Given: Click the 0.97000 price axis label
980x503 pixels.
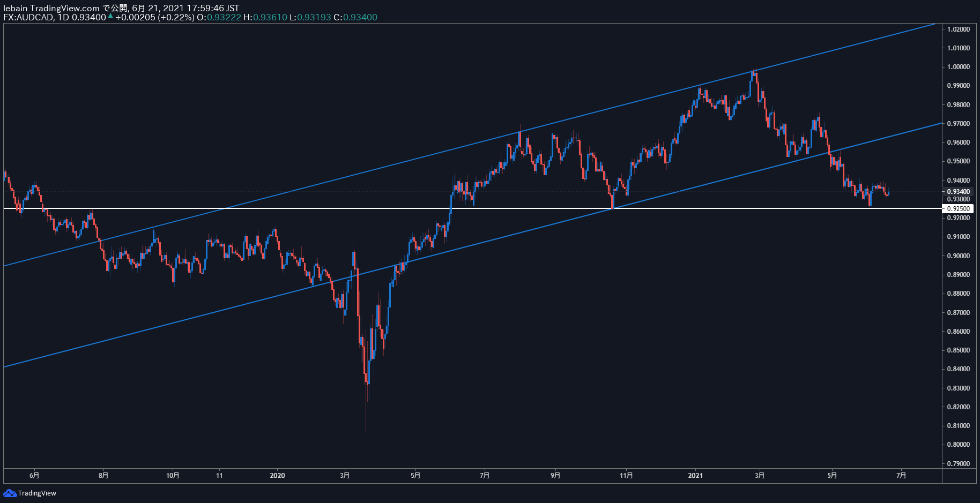Looking at the screenshot, I should pyautogui.click(x=958, y=124).
